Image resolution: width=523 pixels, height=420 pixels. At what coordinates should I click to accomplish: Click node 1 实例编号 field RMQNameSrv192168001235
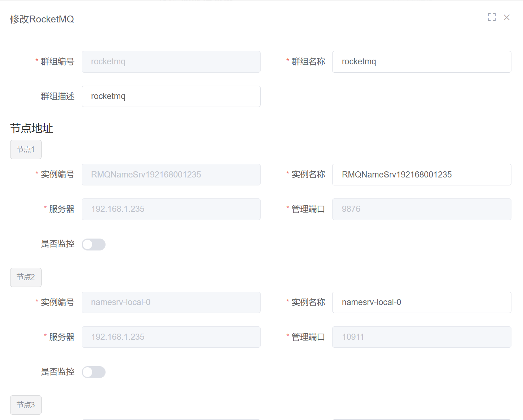[x=171, y=175]
